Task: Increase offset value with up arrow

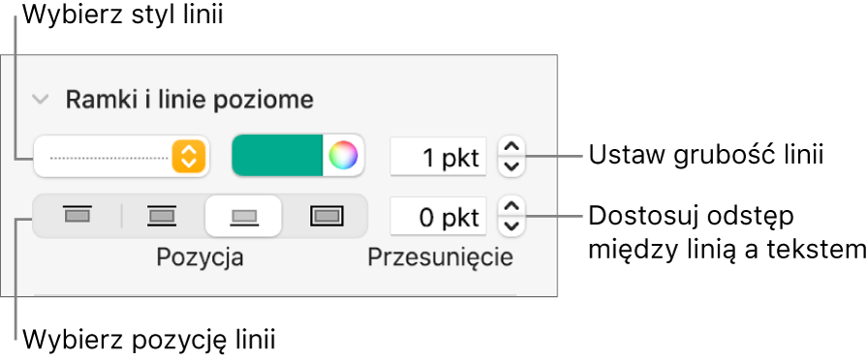Action: (x=512, y=207)
